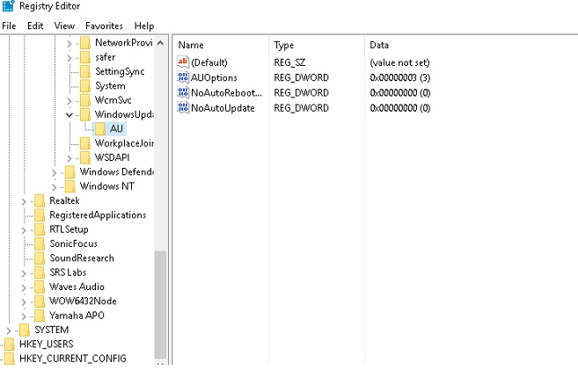Expand the Windows Defender key
This screenshot has width=578, height=392.
coord(55,173)
